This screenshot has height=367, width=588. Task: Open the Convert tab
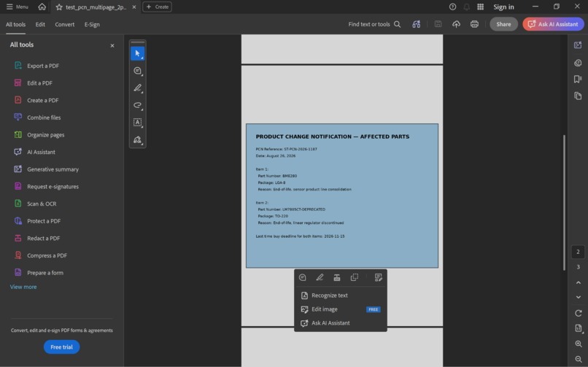(x=64, y=24)
